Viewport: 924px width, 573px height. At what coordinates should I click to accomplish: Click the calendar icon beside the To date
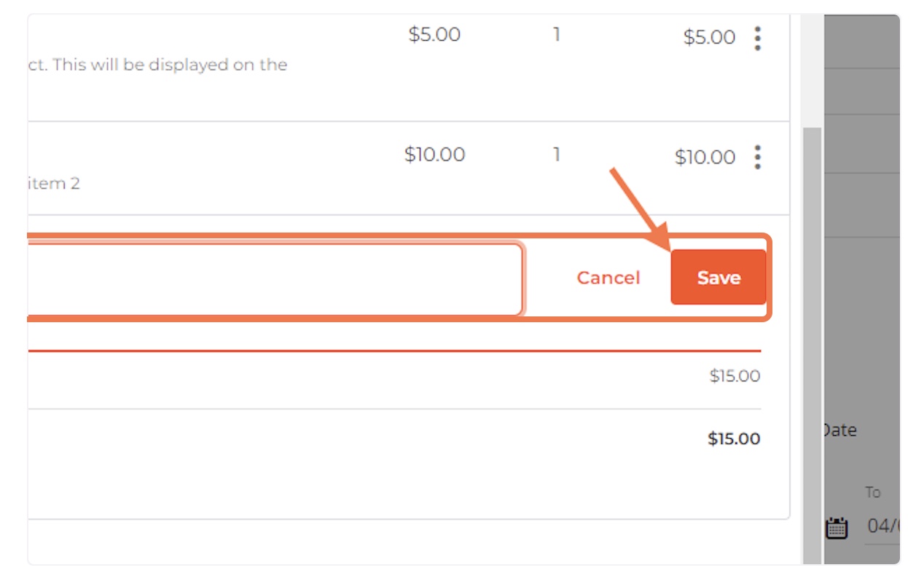[x=837, y=527]
